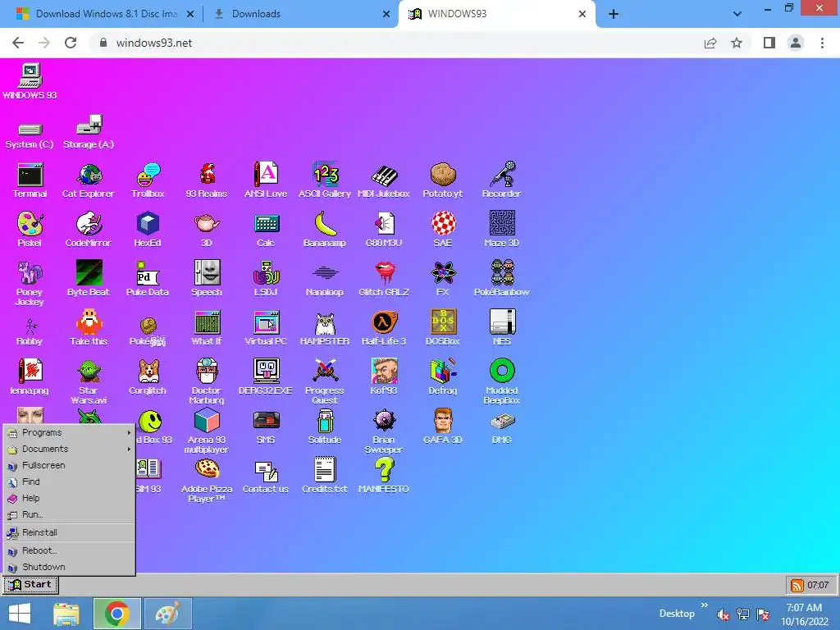Switch to the Downloads browser tab

pos(301,14)
